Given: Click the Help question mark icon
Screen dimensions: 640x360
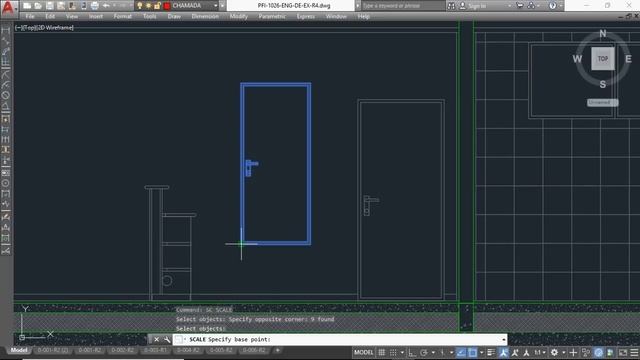Looking at the screenshot, I should point(552,6).
